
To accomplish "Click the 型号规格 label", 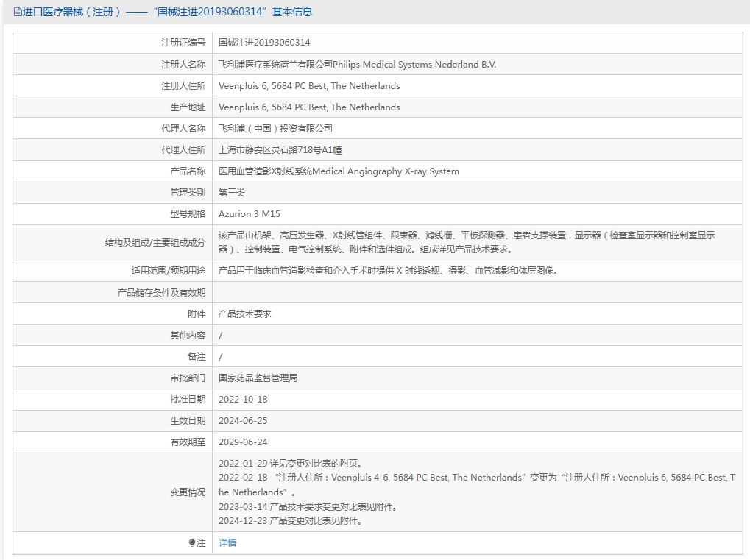I will [x=188, y=213].
